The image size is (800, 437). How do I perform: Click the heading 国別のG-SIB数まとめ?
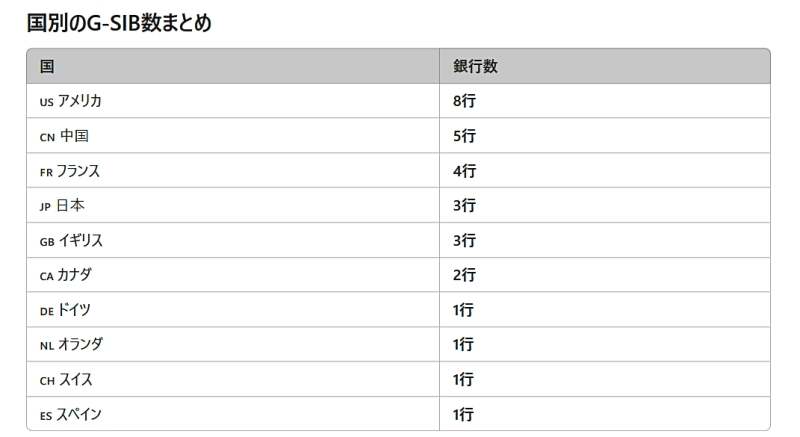[119, 23]
